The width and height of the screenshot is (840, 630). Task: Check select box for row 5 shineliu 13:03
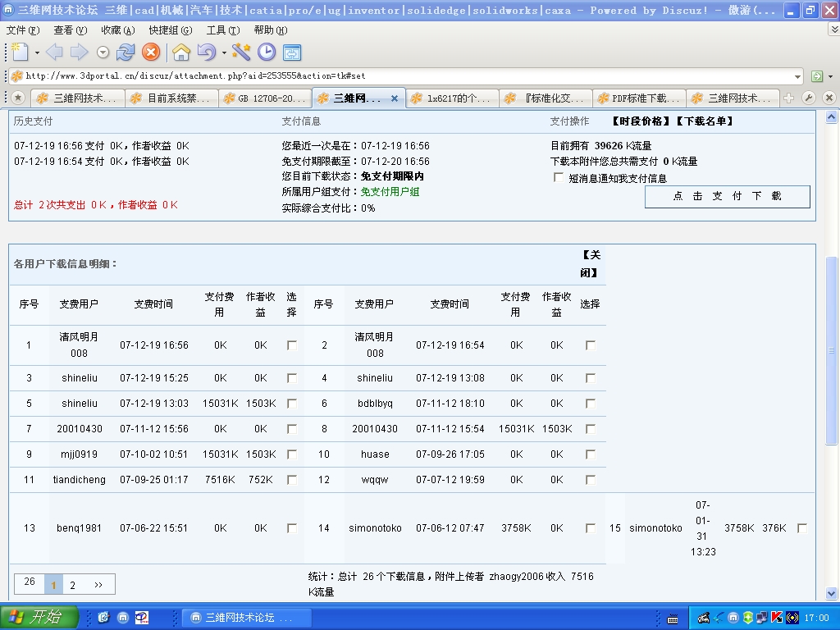coord(292,403)
